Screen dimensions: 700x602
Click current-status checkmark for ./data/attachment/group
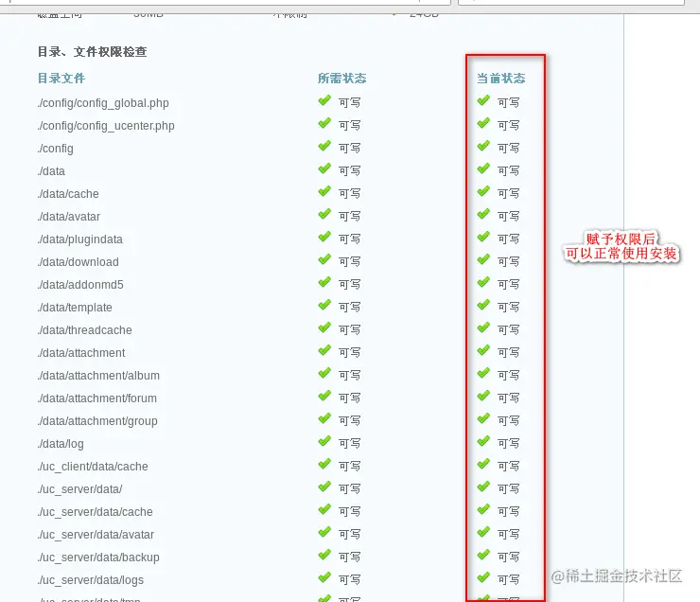[483, 419]
